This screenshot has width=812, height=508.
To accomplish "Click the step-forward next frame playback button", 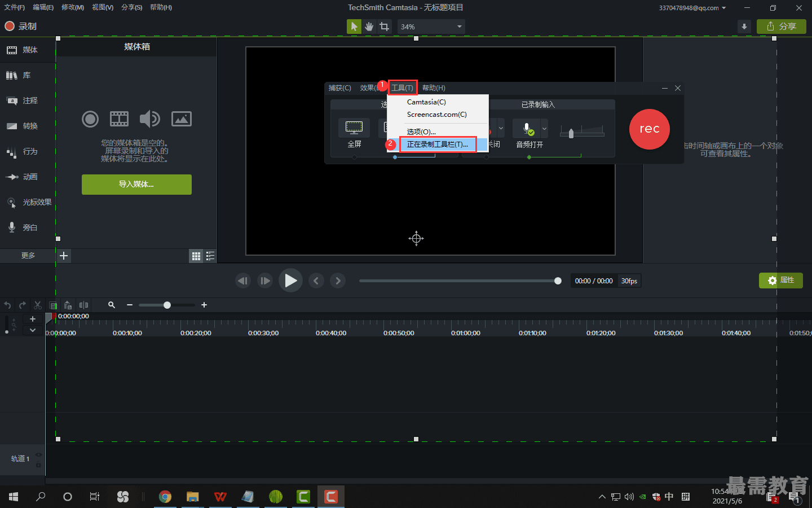I will 265,281.
